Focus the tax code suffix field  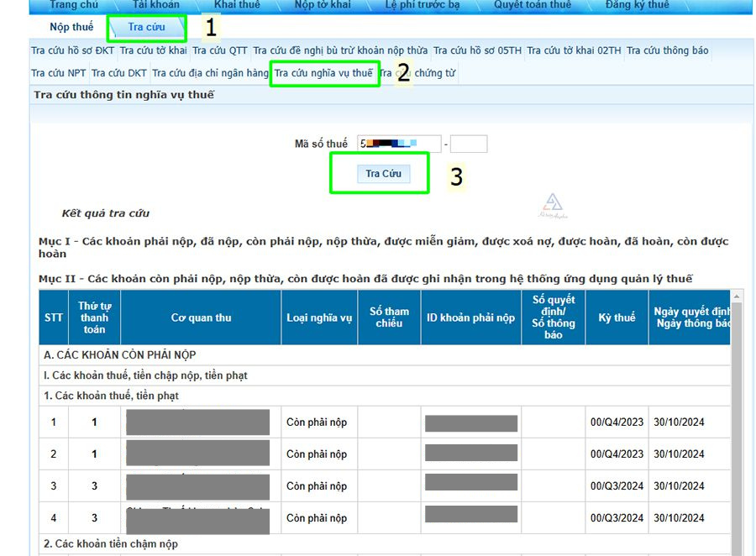click(469, 144)
